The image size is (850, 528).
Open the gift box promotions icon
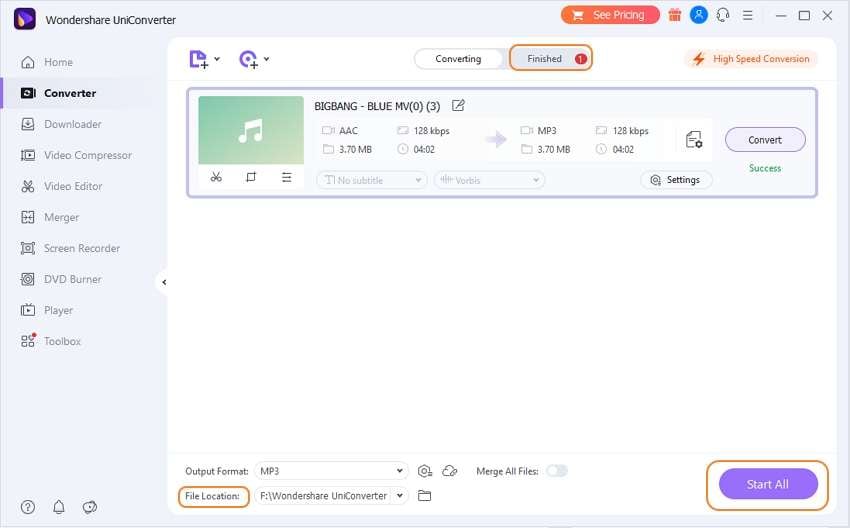click(675, 15)
